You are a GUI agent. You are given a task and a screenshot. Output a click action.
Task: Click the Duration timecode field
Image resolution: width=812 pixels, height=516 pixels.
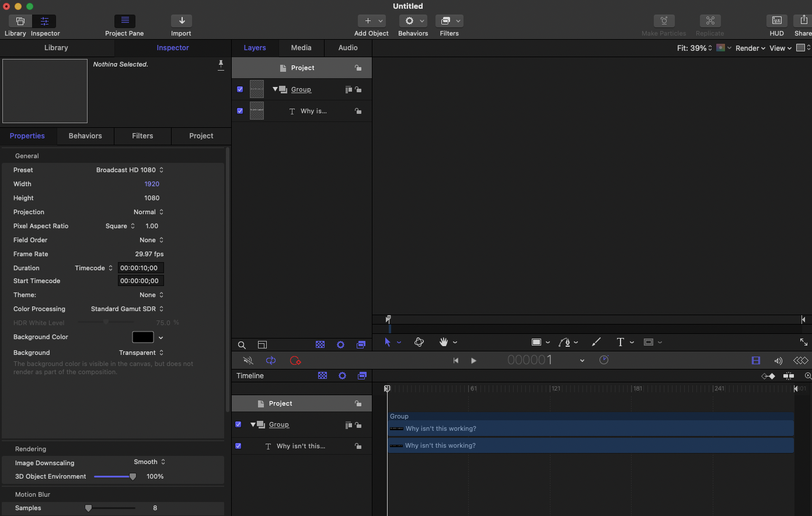140,268
